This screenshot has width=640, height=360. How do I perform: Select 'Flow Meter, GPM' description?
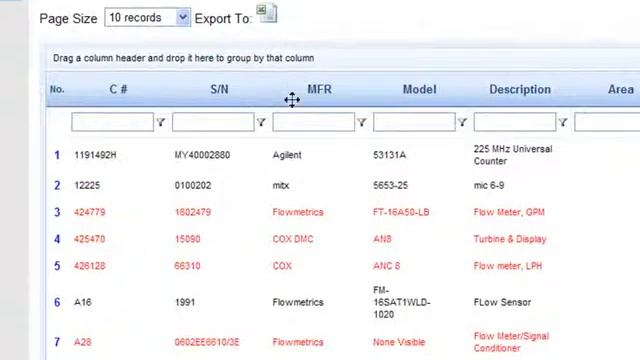509,212
